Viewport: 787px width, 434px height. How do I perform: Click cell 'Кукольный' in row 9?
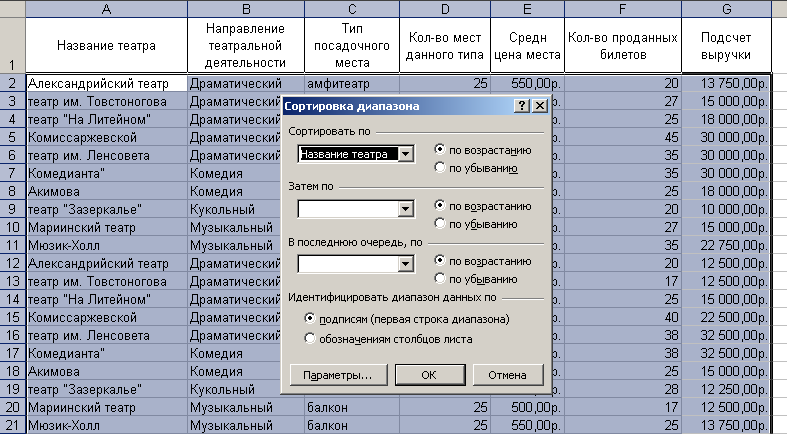coord(234,210)
